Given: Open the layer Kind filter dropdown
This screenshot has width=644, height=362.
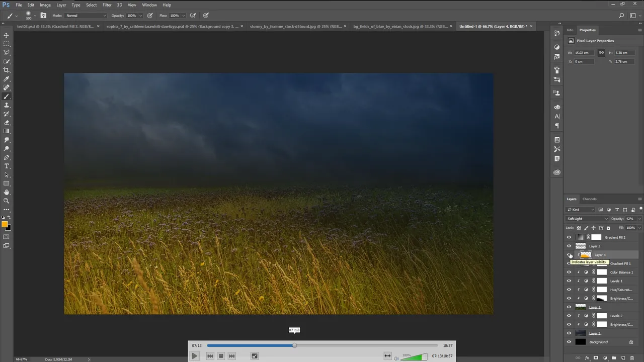Looking at the screenshot, I should tap(581, 210).
